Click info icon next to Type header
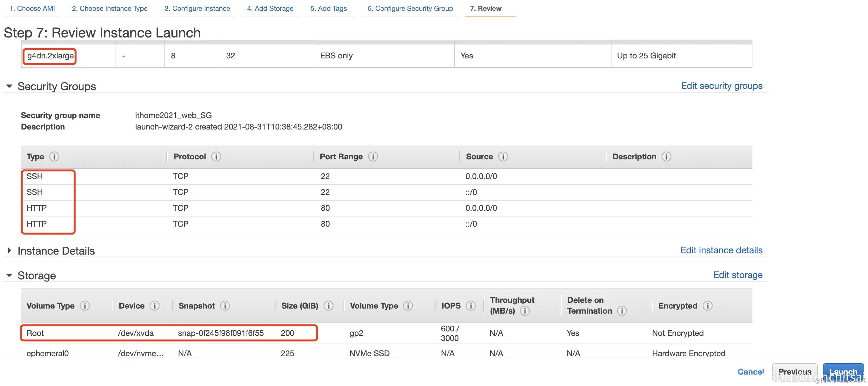This screenshot has height=386, width=868. point(54,156)
